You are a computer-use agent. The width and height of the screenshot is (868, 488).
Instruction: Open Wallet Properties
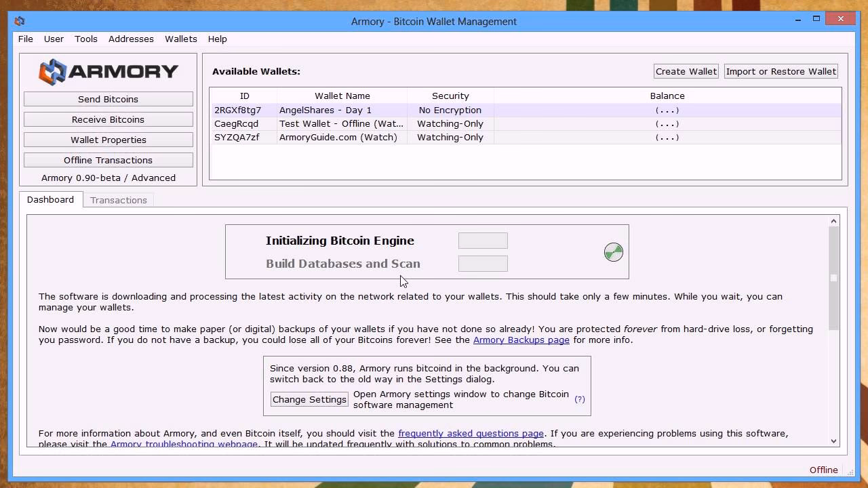[108, 140]
